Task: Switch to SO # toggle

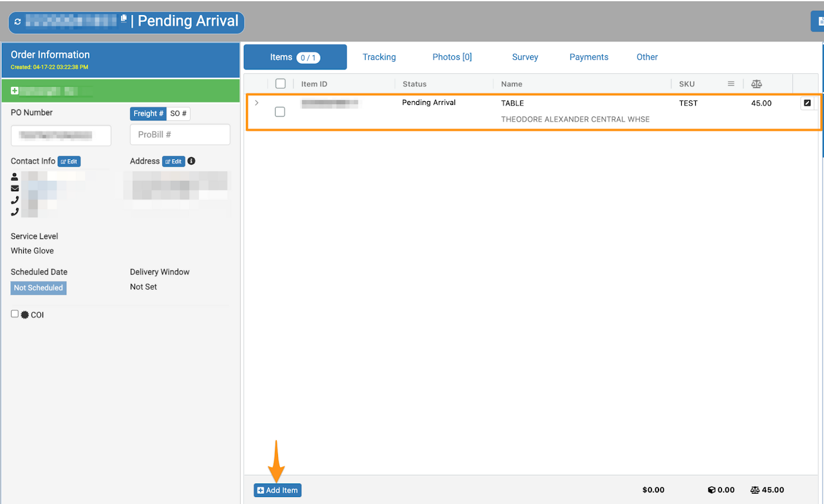Action: point(178,114)
